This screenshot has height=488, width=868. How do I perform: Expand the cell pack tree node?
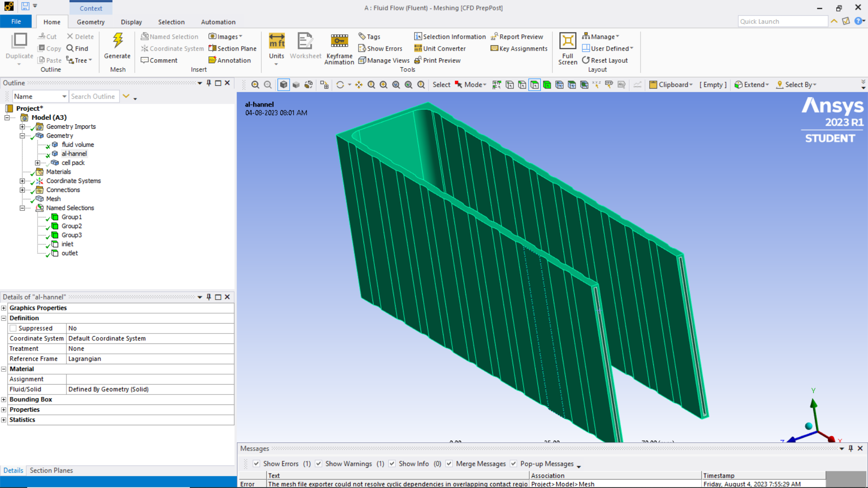pos(38,163)
